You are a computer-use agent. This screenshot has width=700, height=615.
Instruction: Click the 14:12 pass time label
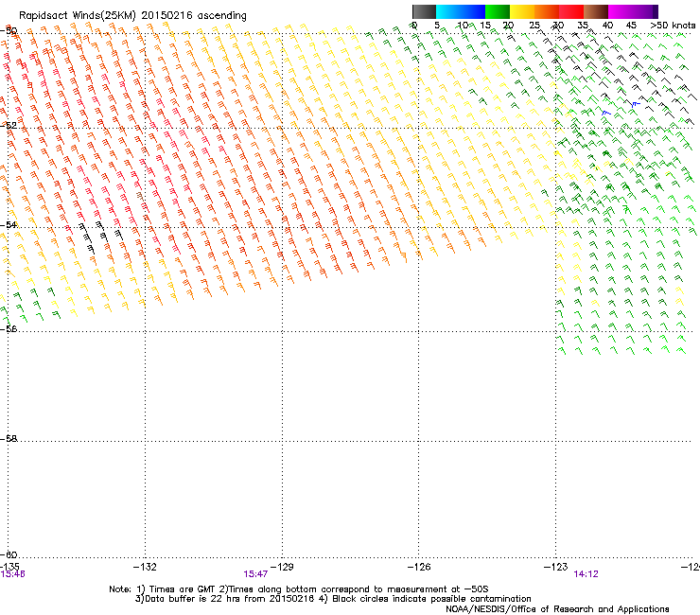[586, 574]
